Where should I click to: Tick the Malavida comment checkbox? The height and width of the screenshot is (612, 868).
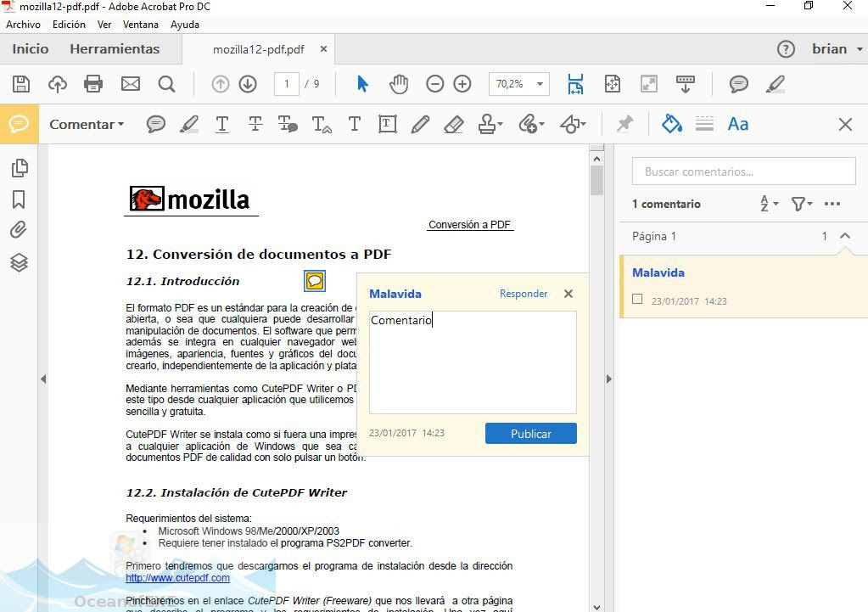637,299
